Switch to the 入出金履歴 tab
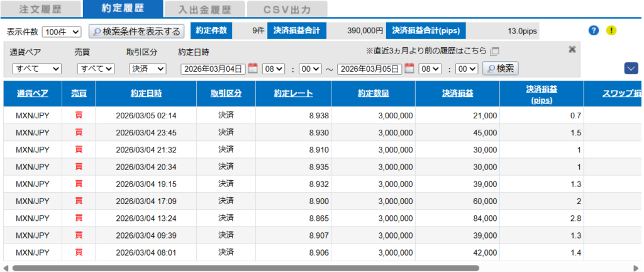 pyautogui.click(x=204, y=9)
